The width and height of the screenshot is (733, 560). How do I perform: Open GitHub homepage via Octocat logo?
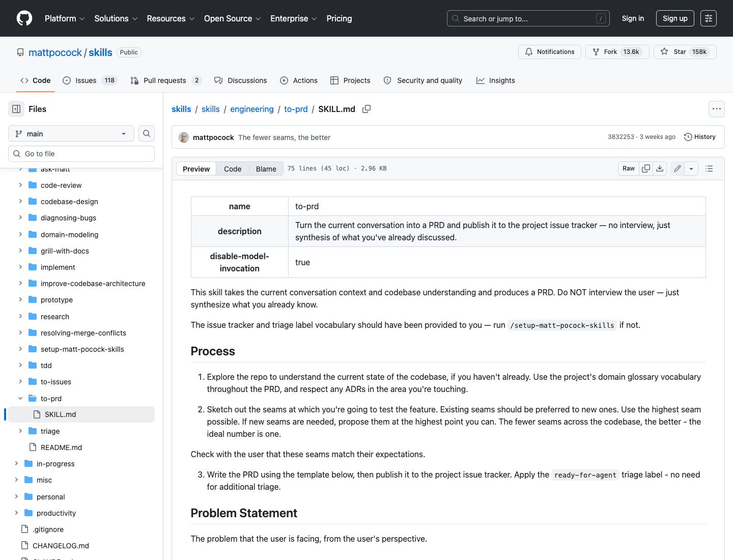pos(24,18)
